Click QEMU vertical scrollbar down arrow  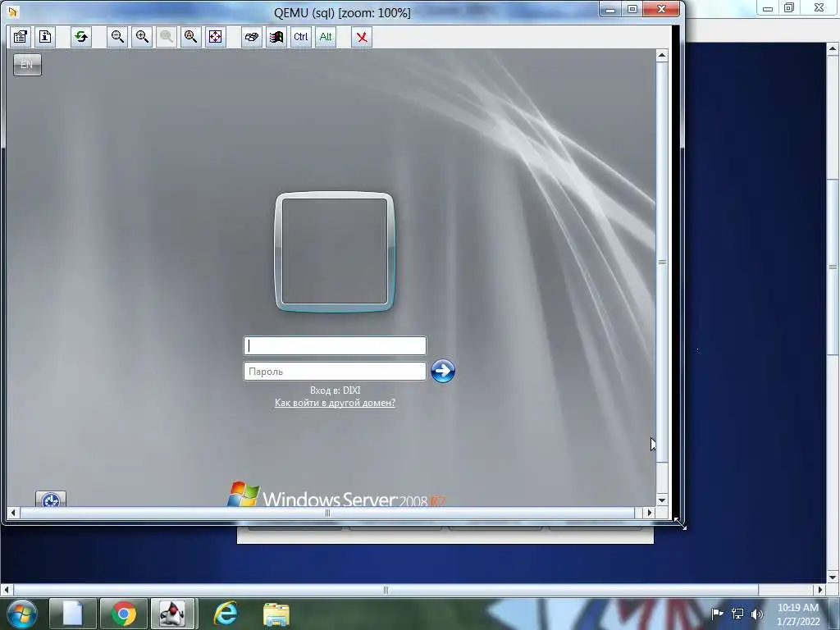tap(662, 500)
